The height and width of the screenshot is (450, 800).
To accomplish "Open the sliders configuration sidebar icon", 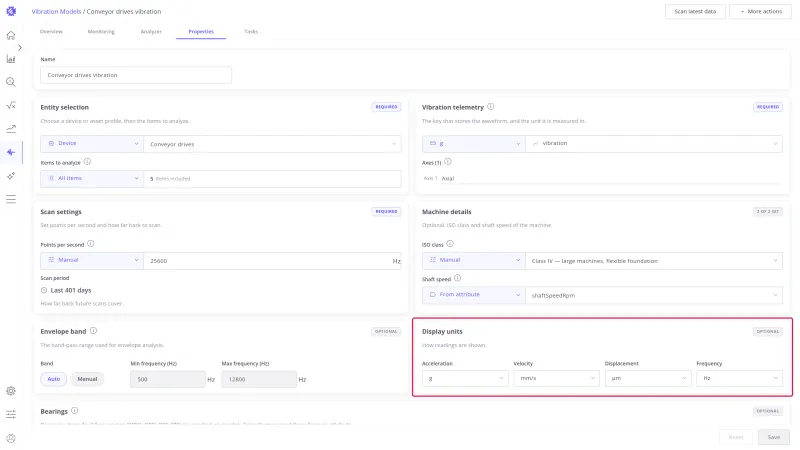I will click(11, 414).
